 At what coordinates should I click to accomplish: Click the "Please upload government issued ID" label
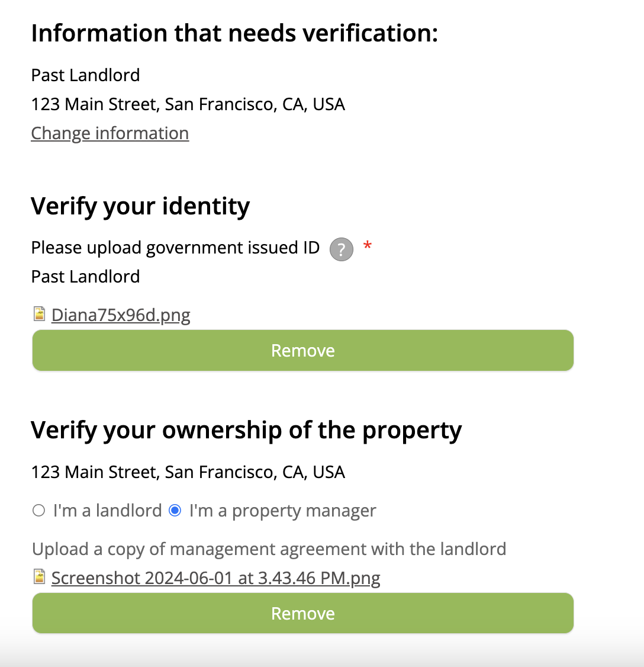pos(175,248)
